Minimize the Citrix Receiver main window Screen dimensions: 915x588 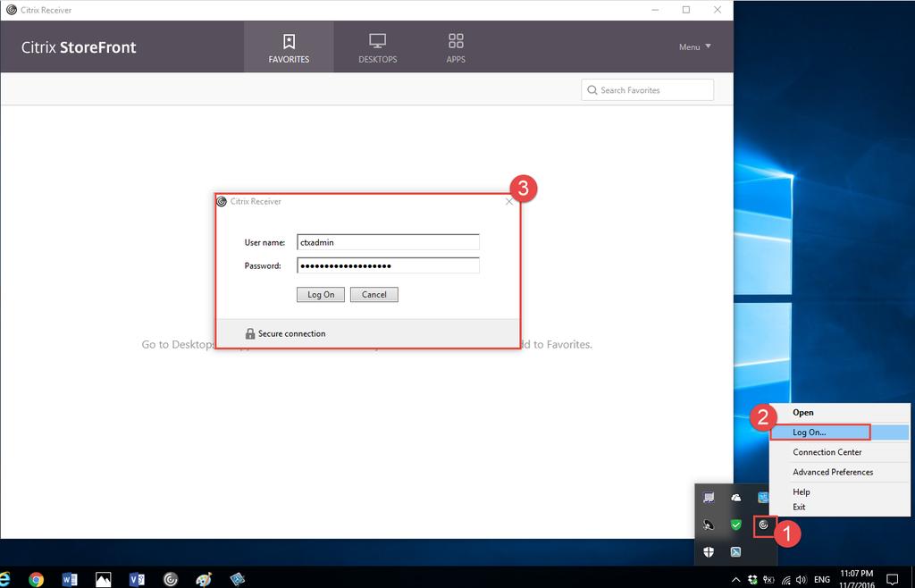pyautogui.click(x=655, y=10)
